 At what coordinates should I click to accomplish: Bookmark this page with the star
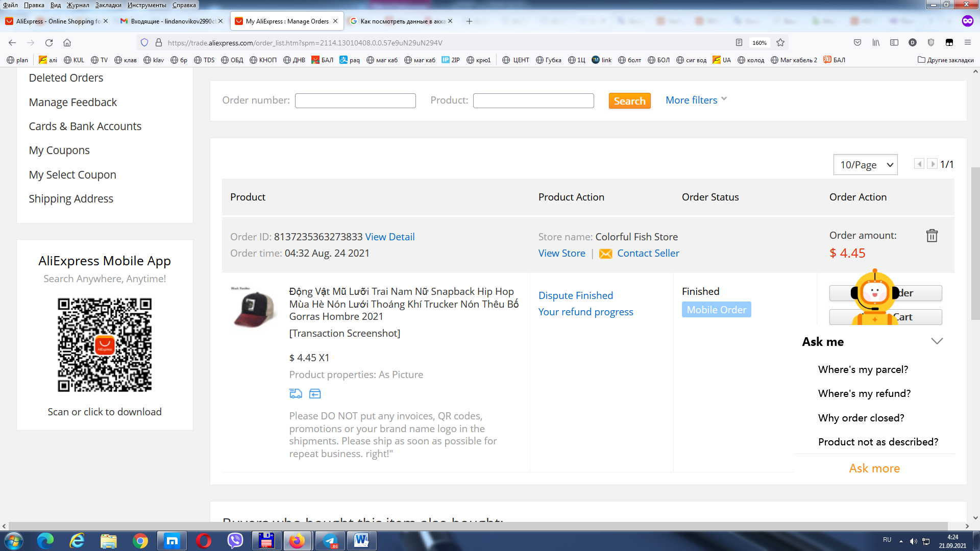point(780,43)
